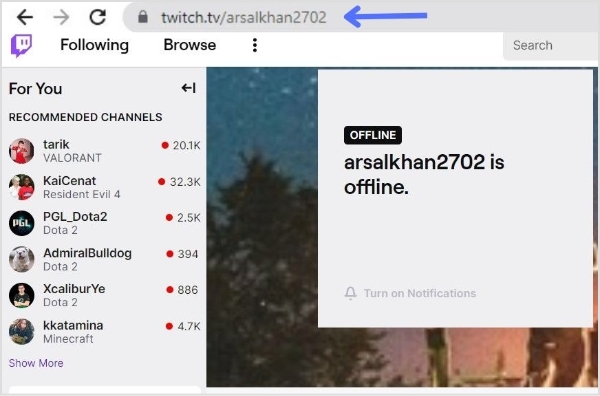Open the Twitch home logo
The image size is (600, 396).
[x=21, y=46]
